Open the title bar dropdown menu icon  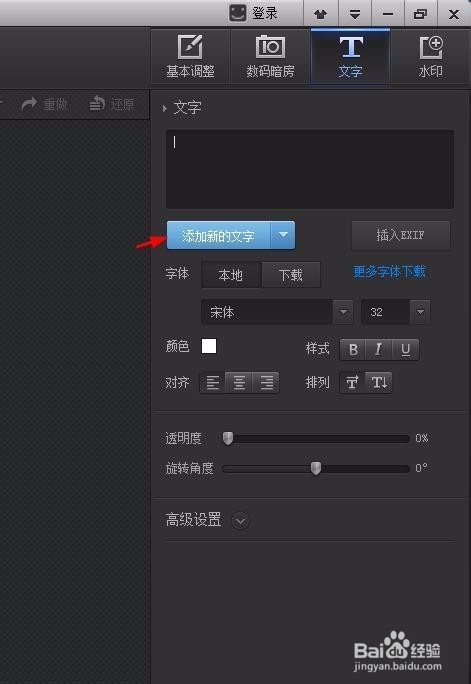click(355, 14)
